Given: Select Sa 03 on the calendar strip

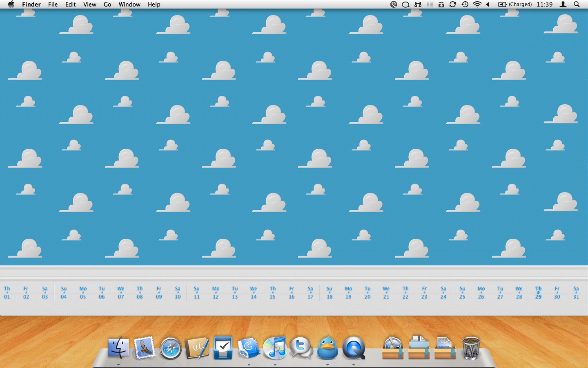Looking at the screenshot, I should [45, 293].
